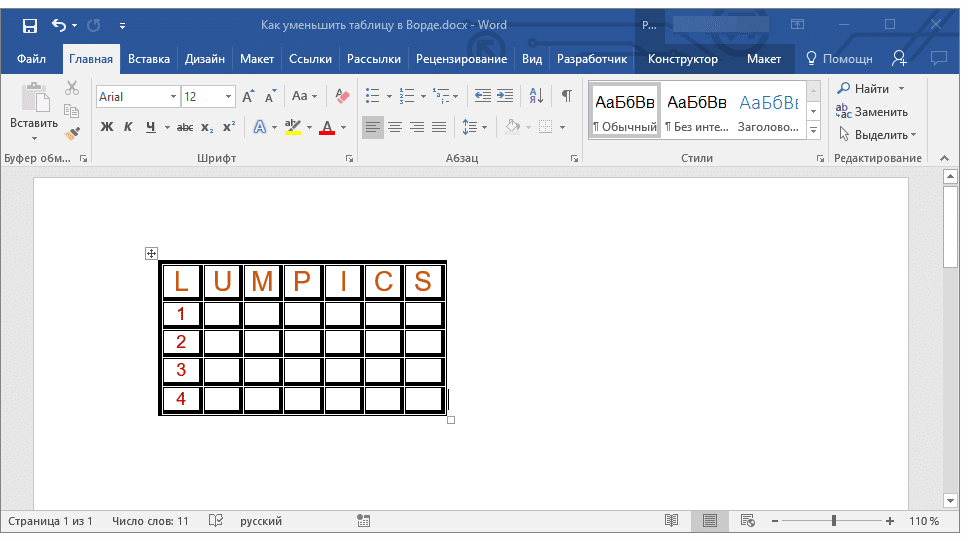968x541 pixels.
Task: Toggle italic К formatting
Action: (128, 127)
